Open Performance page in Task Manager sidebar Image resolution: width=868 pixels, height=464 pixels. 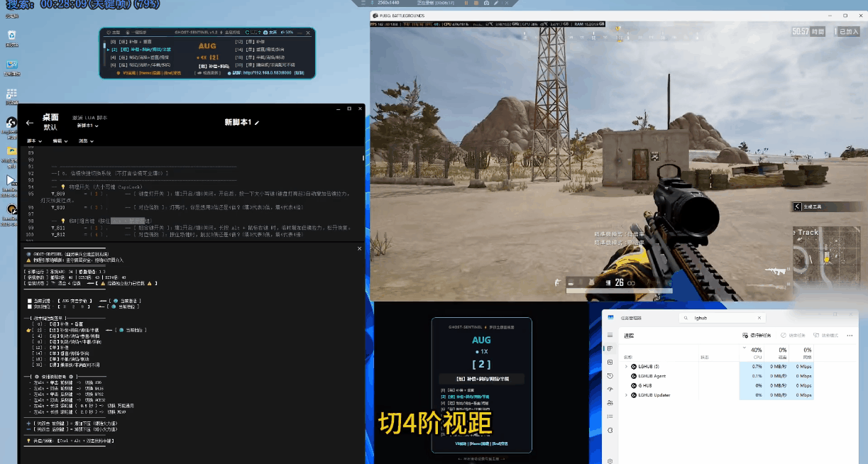coord(610,362)
